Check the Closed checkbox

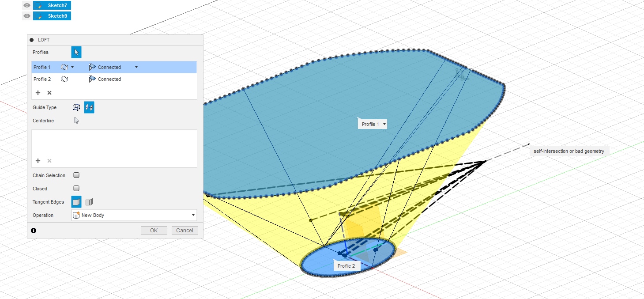(x=76, y=189)
